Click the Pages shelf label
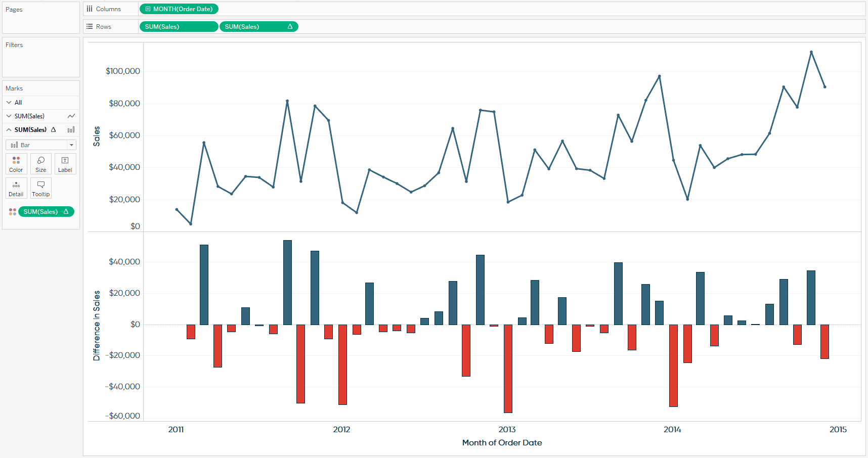 point(14,10)
